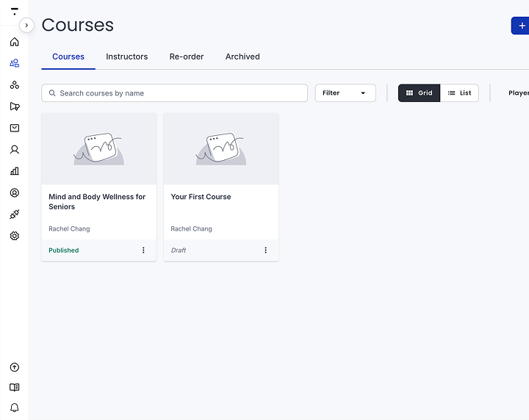Open Your First Course thumbnail

pos(221,148)
